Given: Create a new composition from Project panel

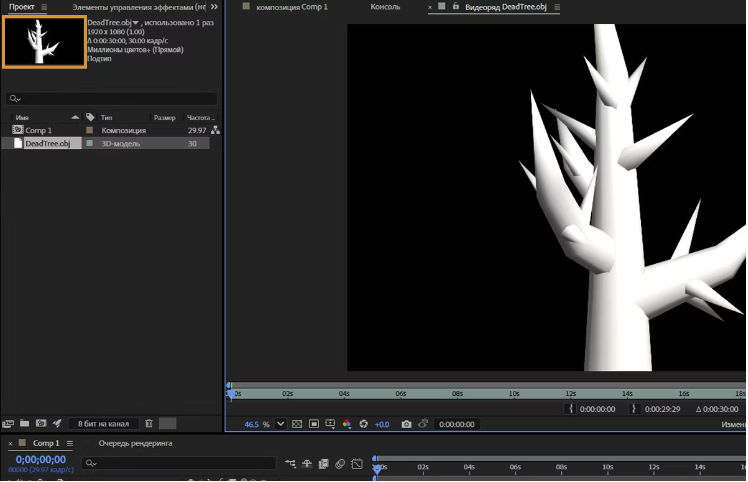Looking at the screenshot, I should point(41,423).
